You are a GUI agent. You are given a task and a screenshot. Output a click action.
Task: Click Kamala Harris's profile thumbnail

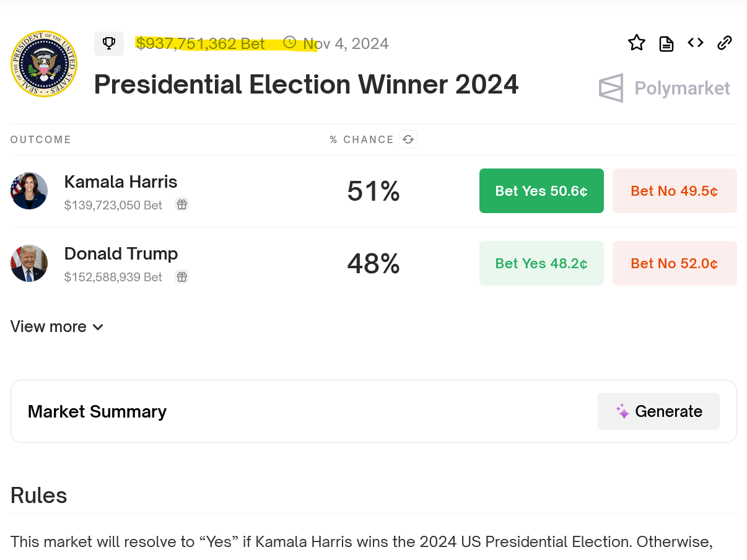point(28,191)
